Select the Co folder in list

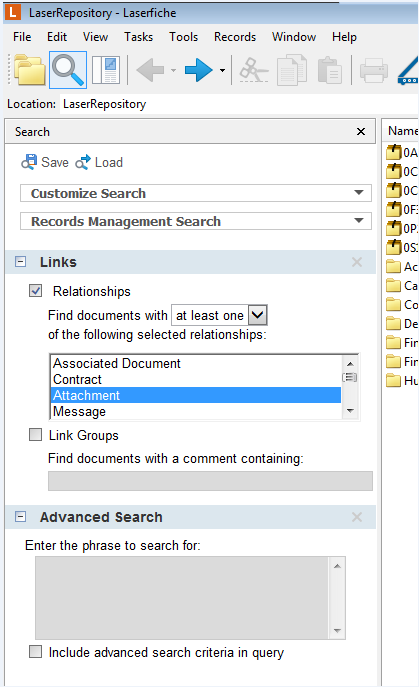point(402,305)
